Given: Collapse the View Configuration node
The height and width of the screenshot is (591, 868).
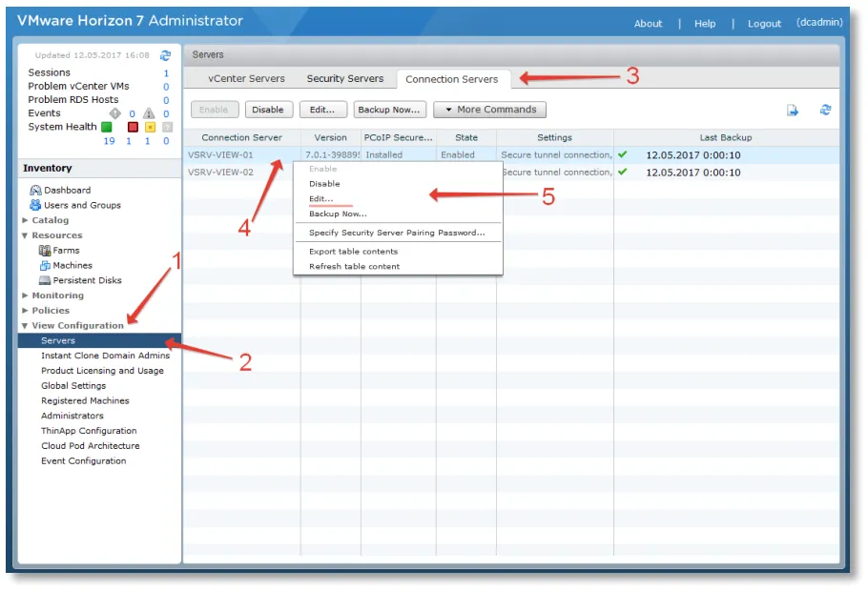Looking at the screenshot, I should click(x=25, y=325).
